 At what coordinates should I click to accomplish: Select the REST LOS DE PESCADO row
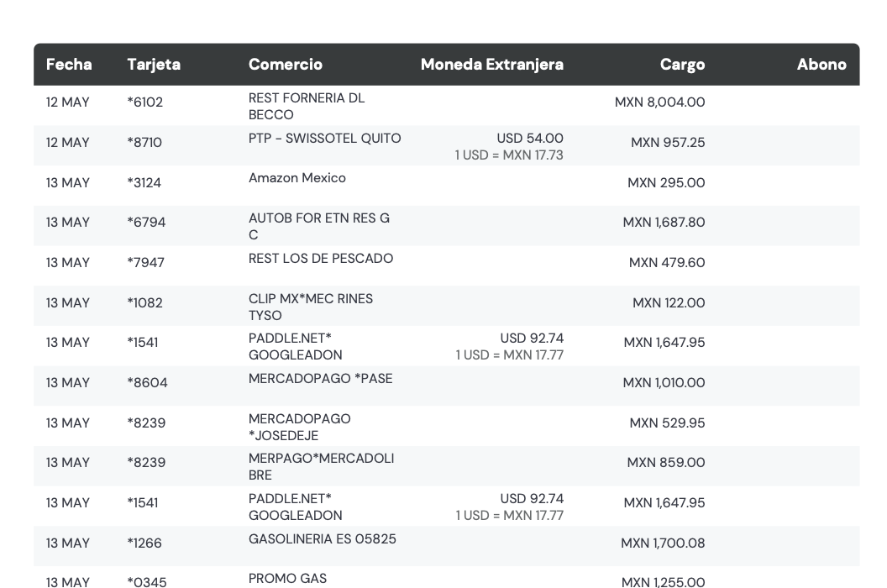(446, 266)
